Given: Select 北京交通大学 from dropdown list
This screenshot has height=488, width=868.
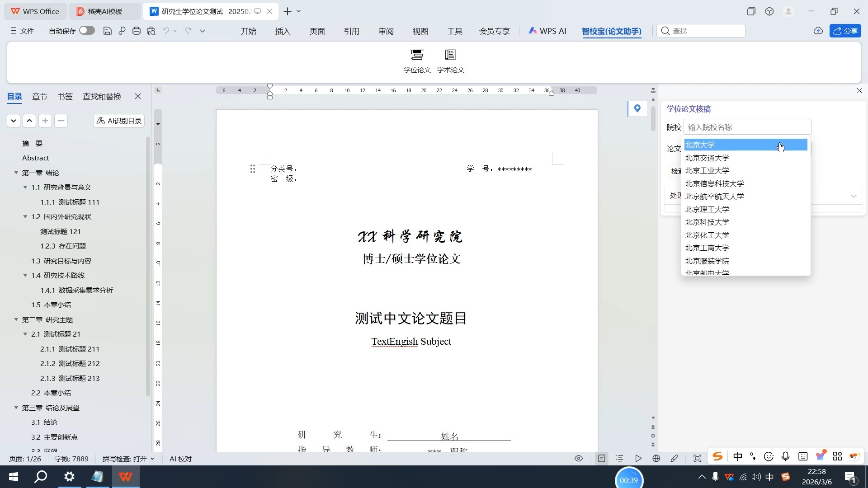Looking at the screenshot, I should [x=707, y=158].
